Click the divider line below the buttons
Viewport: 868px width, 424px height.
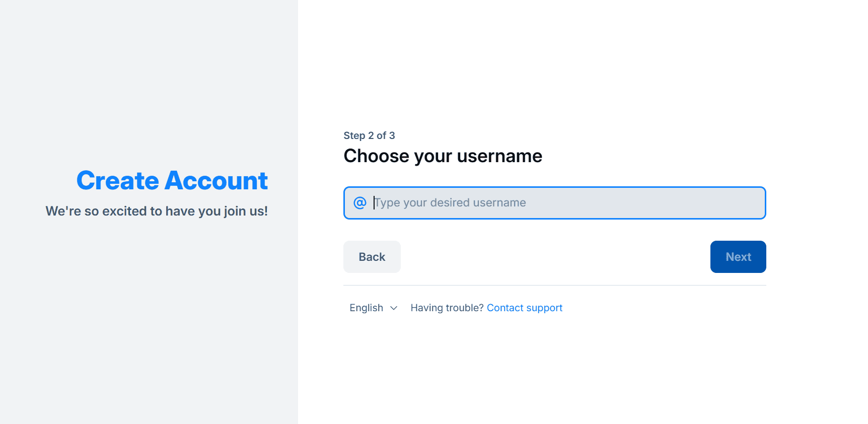(554, 285)
